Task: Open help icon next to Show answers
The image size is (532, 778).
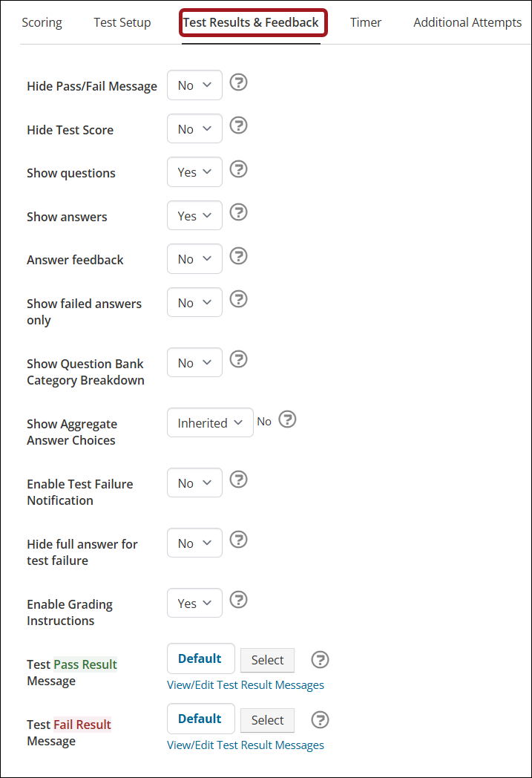Action: click(x=238, y=212)
